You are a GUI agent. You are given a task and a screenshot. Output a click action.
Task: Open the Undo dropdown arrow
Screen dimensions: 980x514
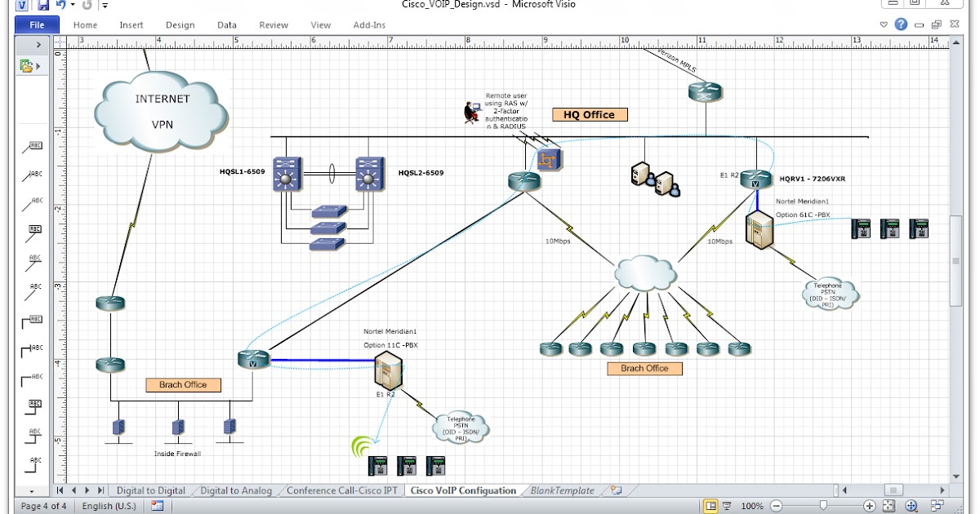click(73, 6)
